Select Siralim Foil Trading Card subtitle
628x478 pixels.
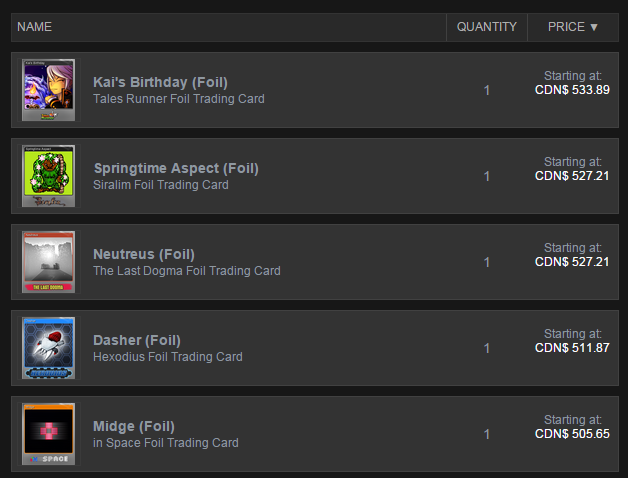pyautogui.click(x=161, y=185)
